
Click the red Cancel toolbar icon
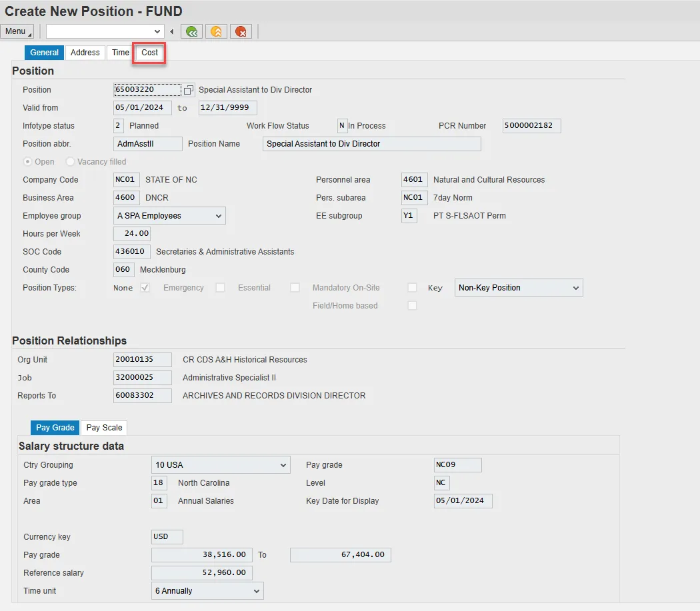[x=240, y=31]
